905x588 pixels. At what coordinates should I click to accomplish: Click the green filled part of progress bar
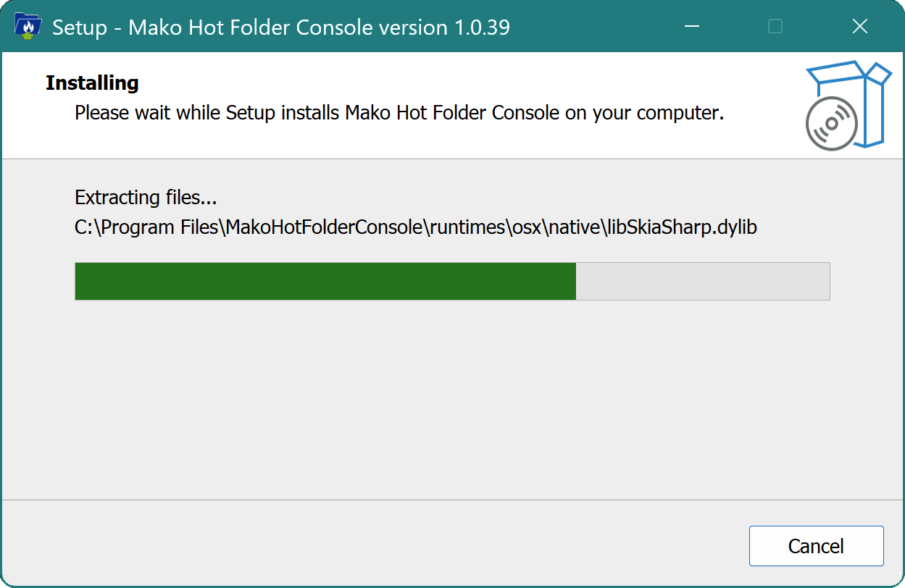pyautogui.click(x=325, y=281)
